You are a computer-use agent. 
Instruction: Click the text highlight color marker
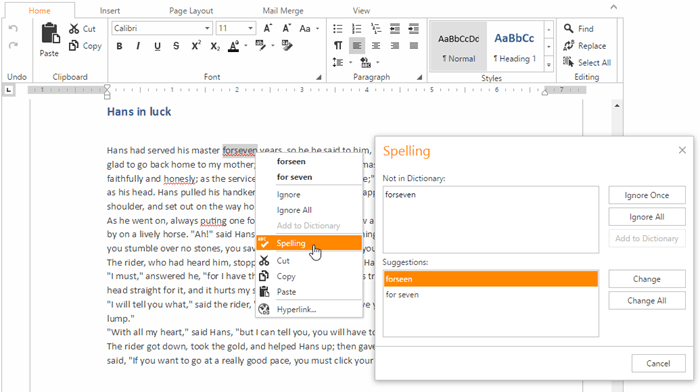point(261,46)
